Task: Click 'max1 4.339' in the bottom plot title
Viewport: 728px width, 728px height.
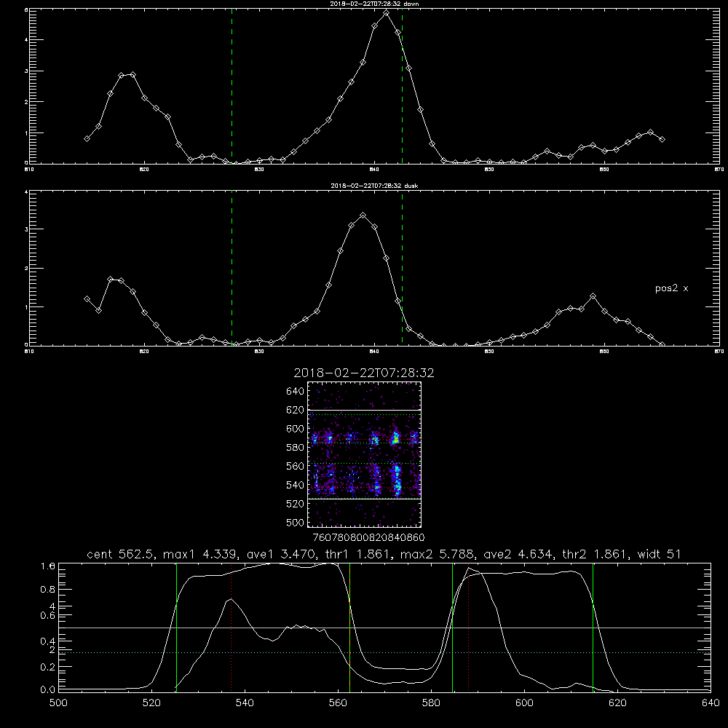Action: (x=199, y=554)
